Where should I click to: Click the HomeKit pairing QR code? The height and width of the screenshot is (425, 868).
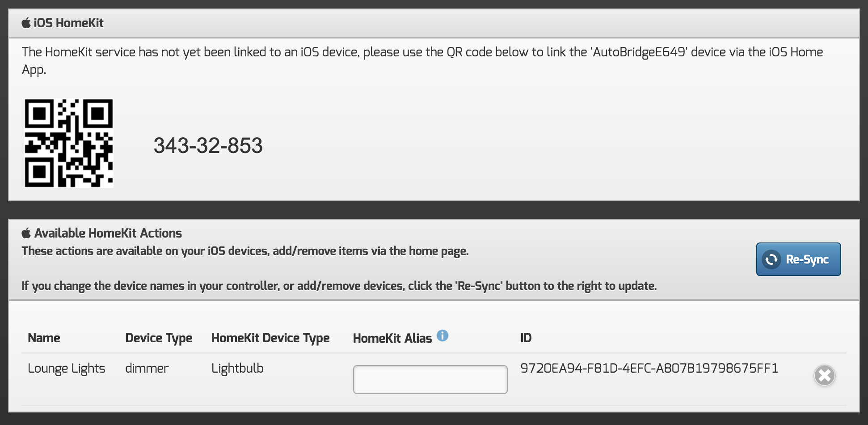click(x=69, y=143)
